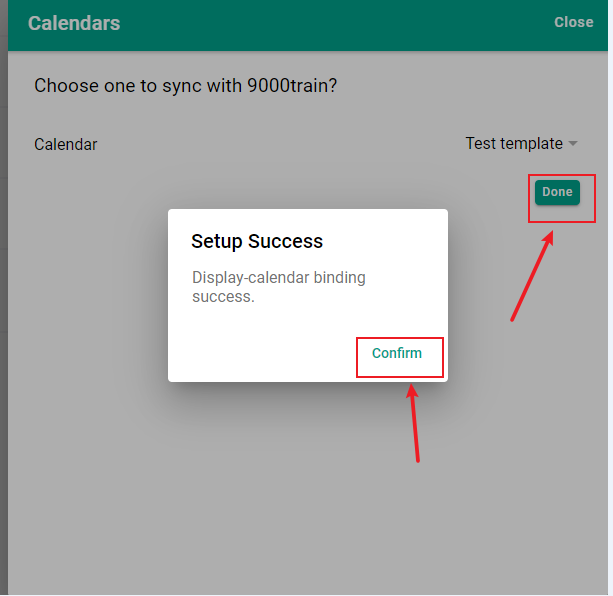Click the red arrow pointing to Done

(x=532, y=276)
